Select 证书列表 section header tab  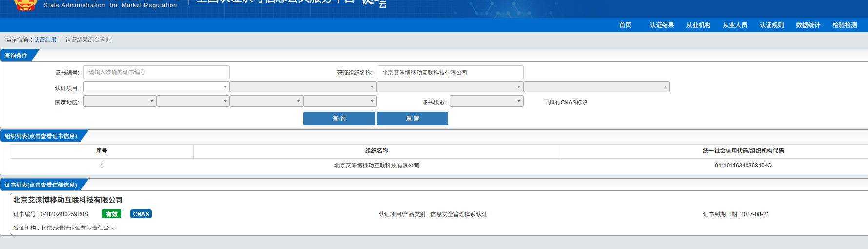pos(41,185)
